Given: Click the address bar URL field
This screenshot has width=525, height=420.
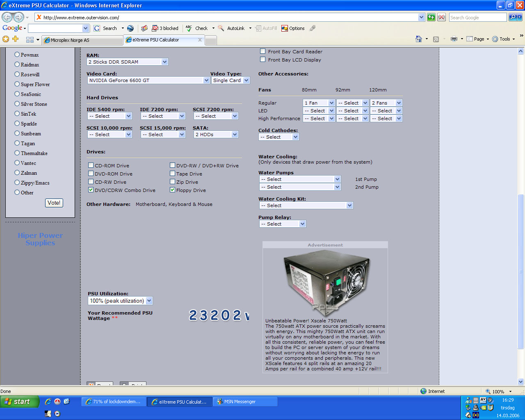Looking at the screenshot, I should (230, 17).
